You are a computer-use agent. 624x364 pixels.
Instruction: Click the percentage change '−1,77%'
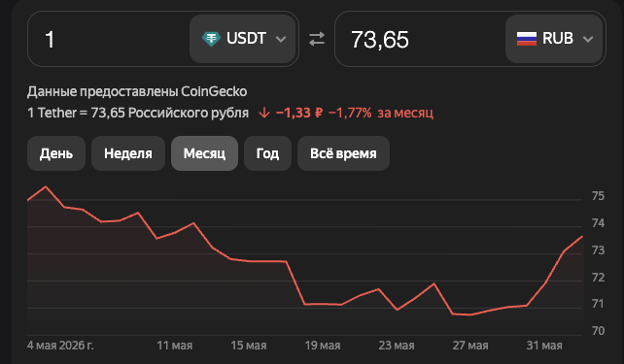(x=350, y=113)
